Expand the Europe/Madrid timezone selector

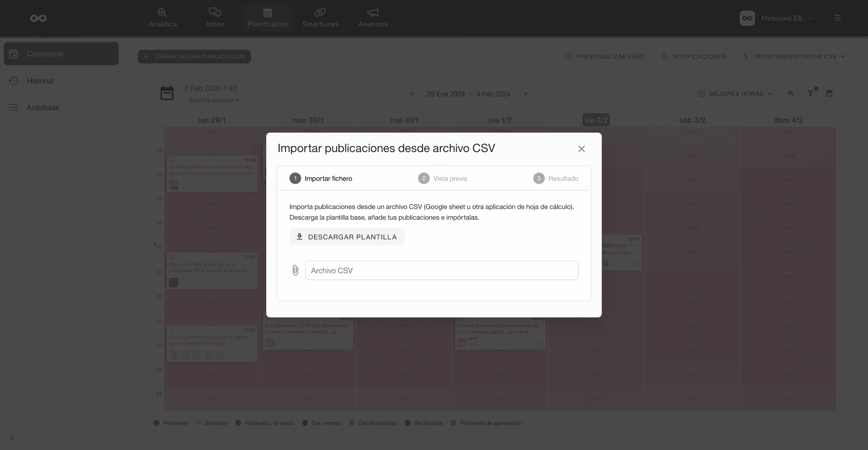coord(213,100)
